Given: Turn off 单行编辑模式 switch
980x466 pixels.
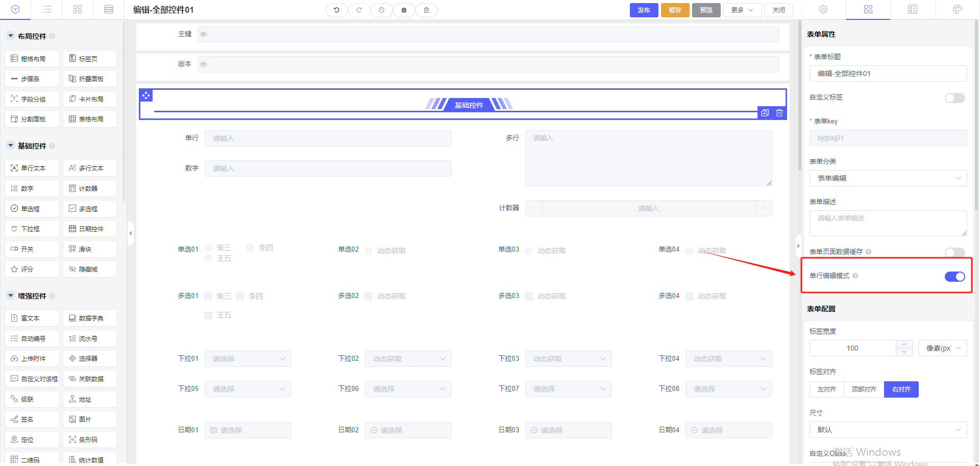Looking at the screenshot, I should pos(954,276).
